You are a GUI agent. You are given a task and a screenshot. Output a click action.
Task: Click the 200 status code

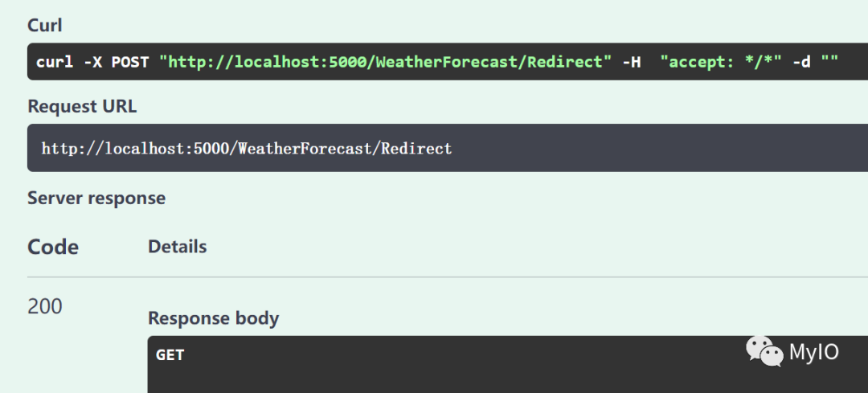(45, 306)
